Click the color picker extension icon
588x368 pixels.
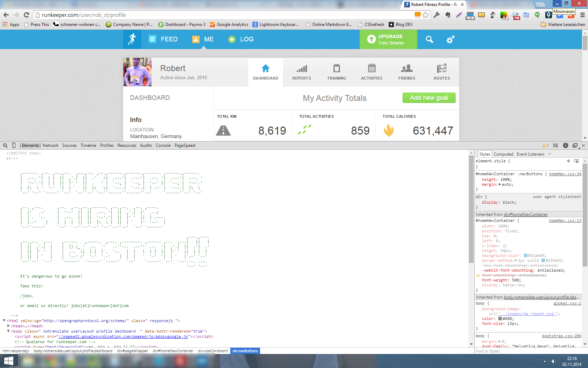[x=504, y=15]
